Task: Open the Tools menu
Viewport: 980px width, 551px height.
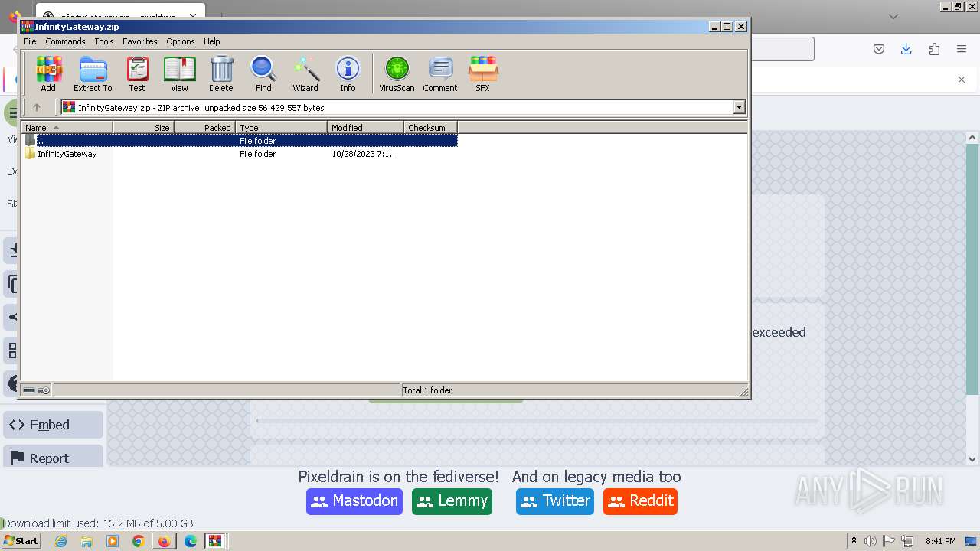Action: (104, 41)
